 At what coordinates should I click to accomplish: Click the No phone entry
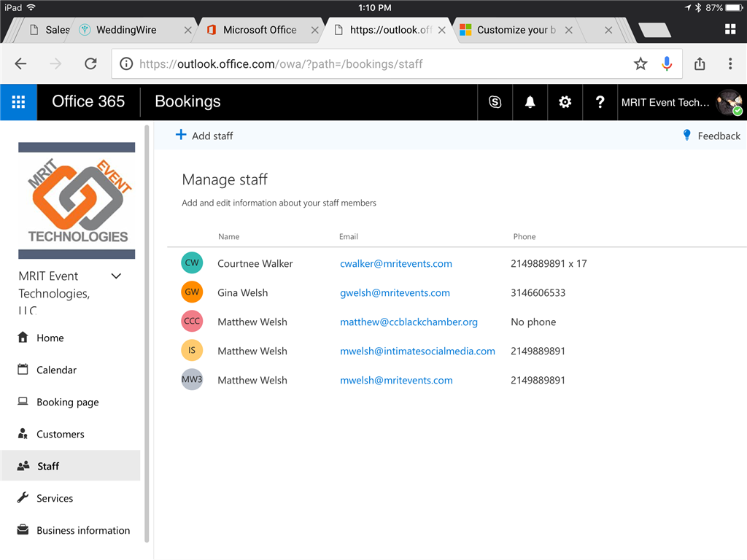533,322
